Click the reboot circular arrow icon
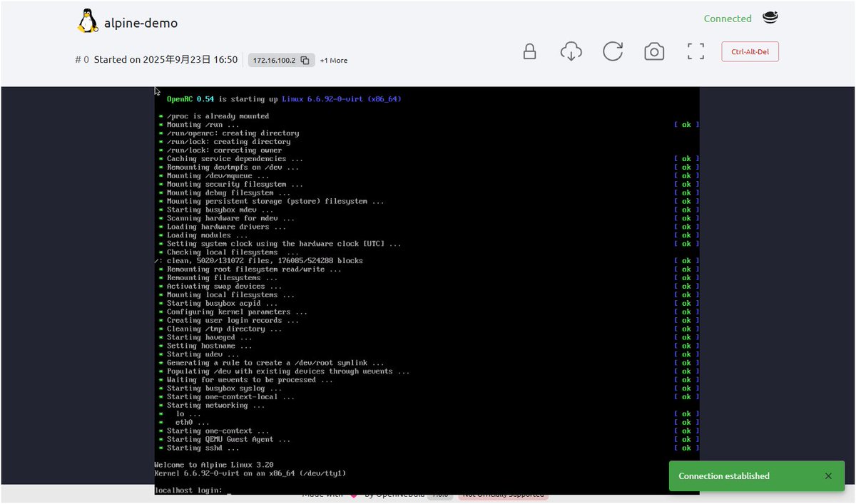This screenshot has height=504, width=856. 613,51
